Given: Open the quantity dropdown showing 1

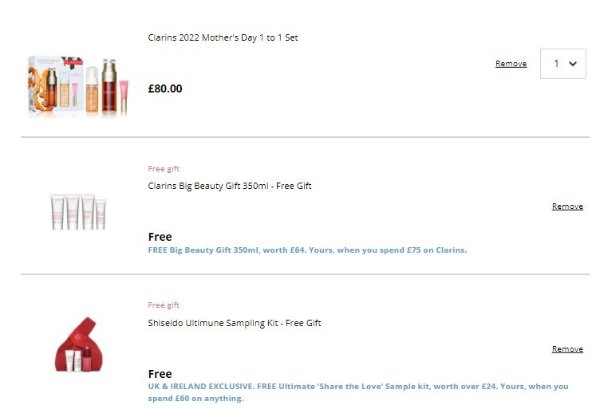Looking at the screenshot, I should pyautogui.click(x=562, y=63).
